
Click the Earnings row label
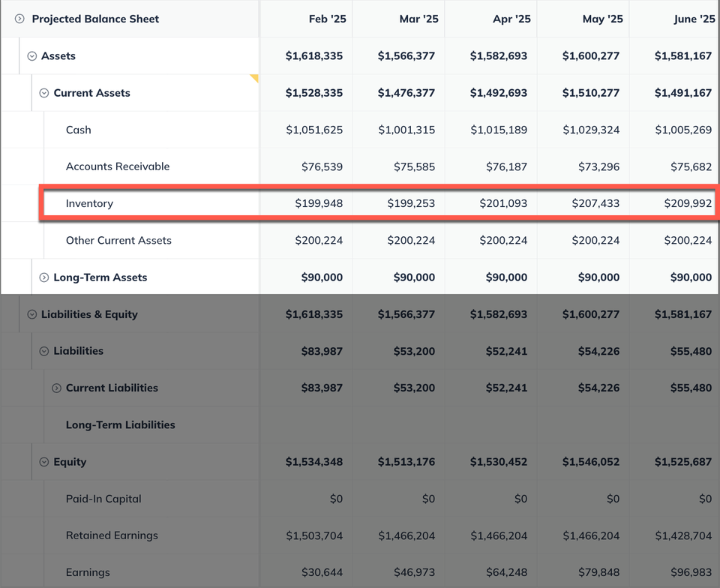click(88, 572)
